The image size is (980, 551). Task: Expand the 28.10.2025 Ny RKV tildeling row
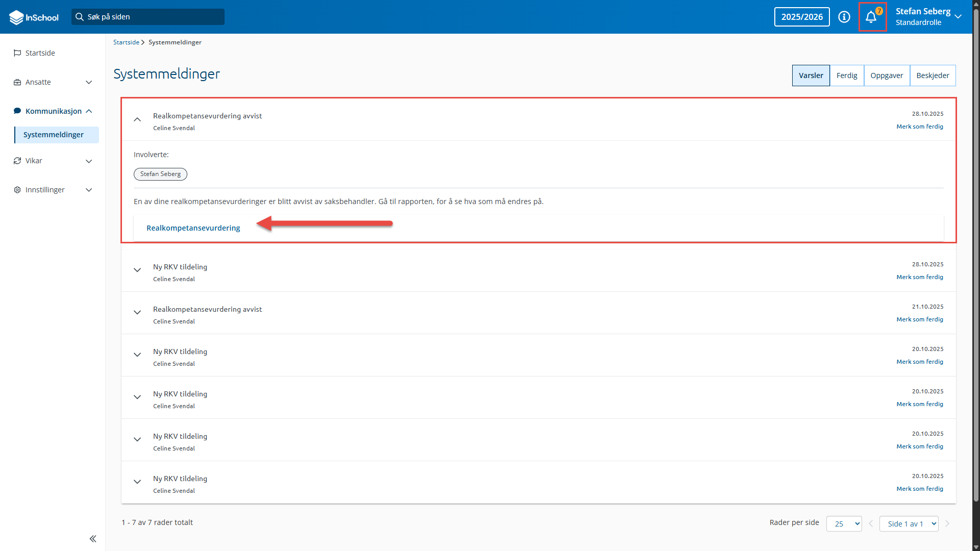tap(137, 270)
